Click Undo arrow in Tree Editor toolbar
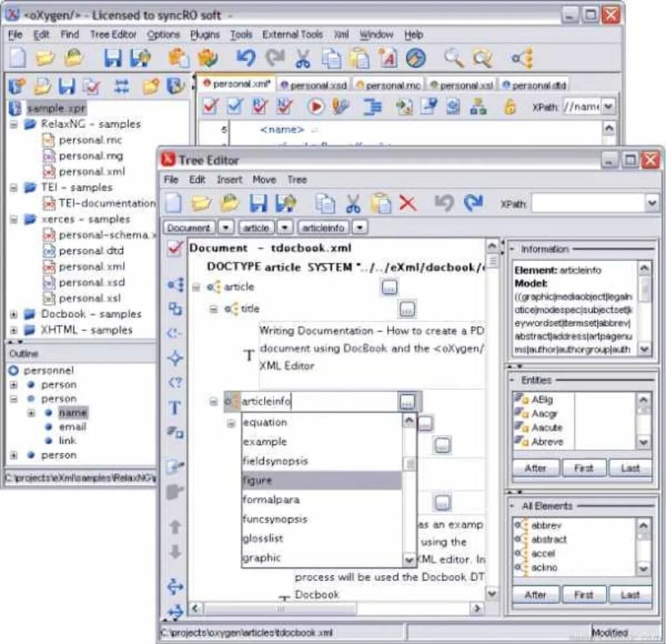666x644 pixels. [x=444, y=202]
